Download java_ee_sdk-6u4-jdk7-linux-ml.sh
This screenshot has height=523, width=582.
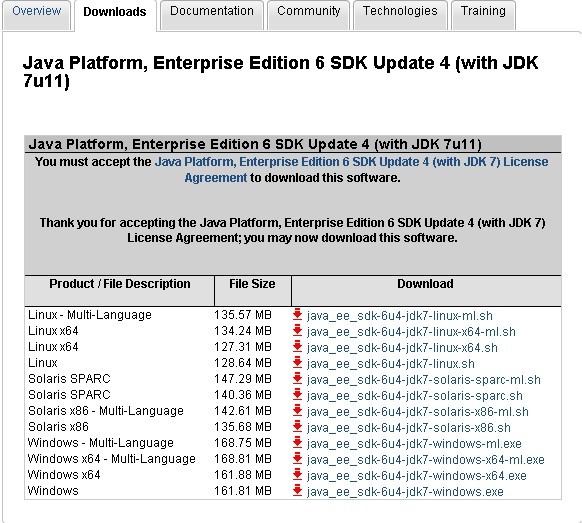(x=400, y=316)
